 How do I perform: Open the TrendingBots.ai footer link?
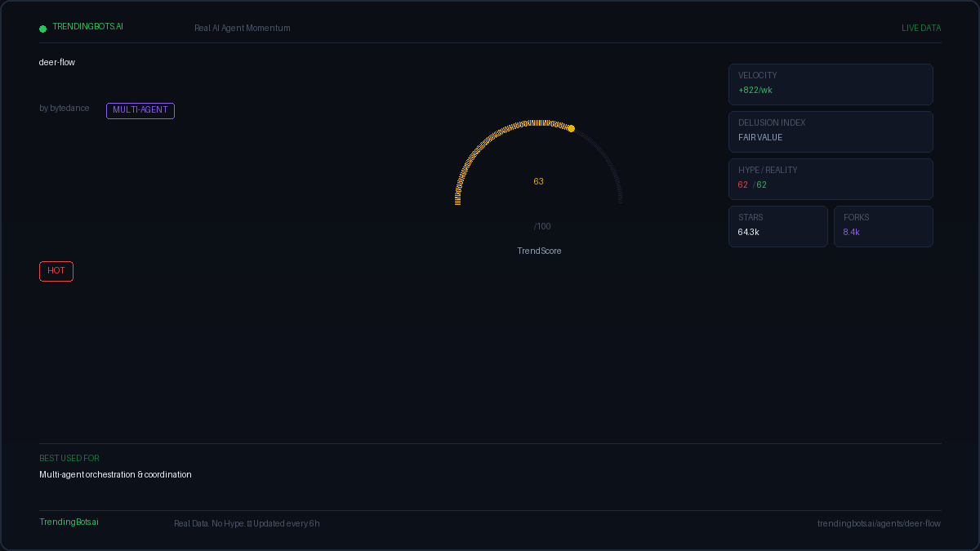pyautogui.click(x=69, y=522)
